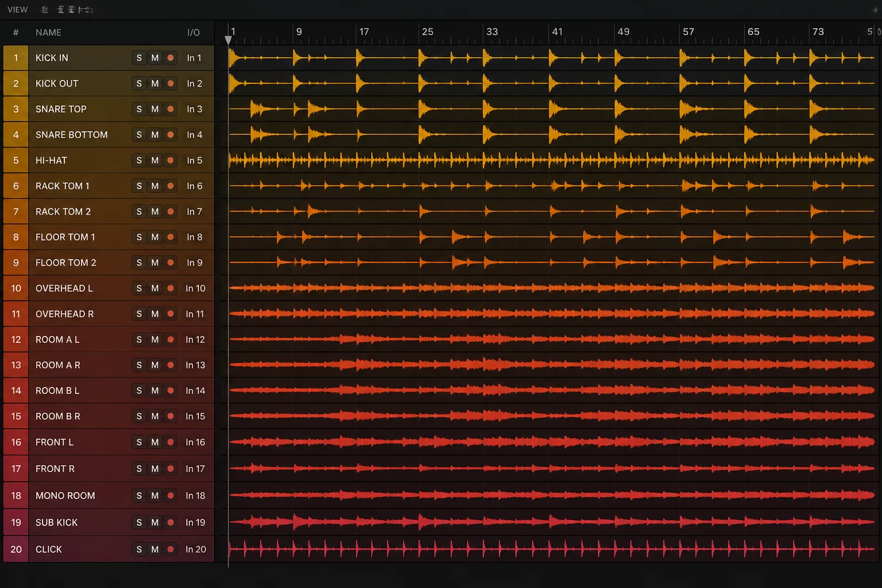Screen dimensions: 882x588
Task: Jump to bar 17 on the ruler
Action: tap(364, 32)
